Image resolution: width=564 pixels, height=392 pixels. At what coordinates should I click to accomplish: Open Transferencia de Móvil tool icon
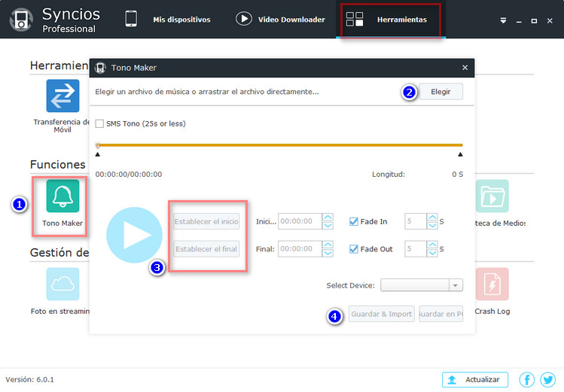click(62, 96)
